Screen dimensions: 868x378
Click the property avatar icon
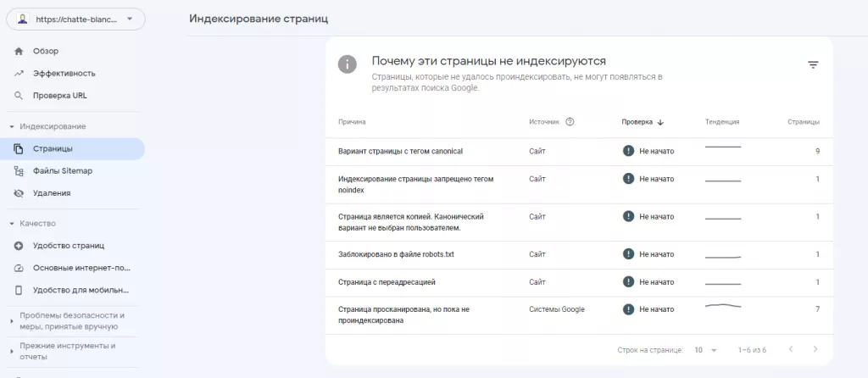pyautogui.click(x=22, y=19)
